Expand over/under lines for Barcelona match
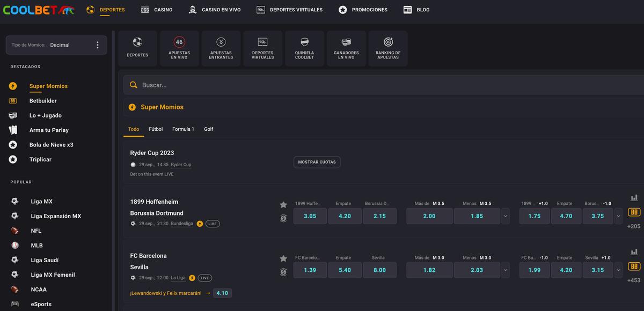 tap(505, 270)
